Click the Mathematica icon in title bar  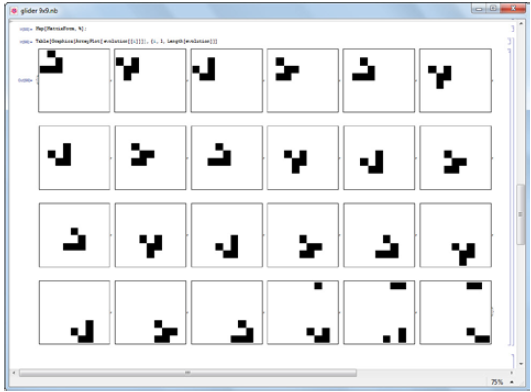coord(14,11)
